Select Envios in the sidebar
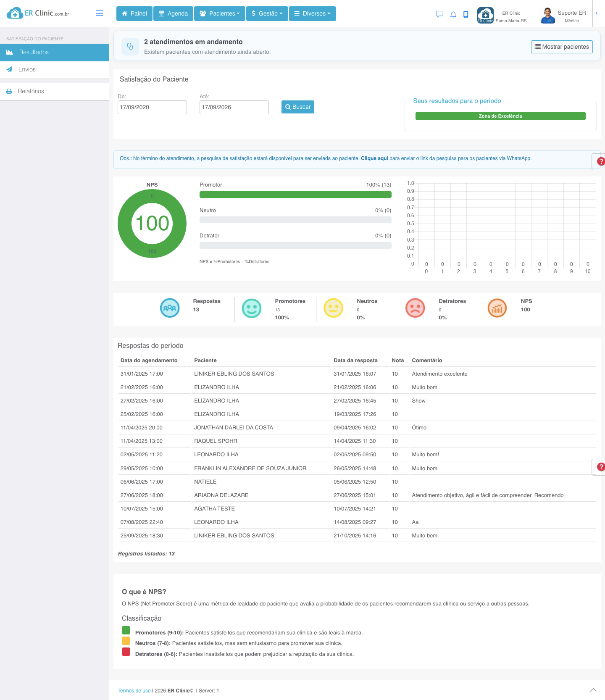This screenshot has width=605, height=700. click(x=55, y=69)
